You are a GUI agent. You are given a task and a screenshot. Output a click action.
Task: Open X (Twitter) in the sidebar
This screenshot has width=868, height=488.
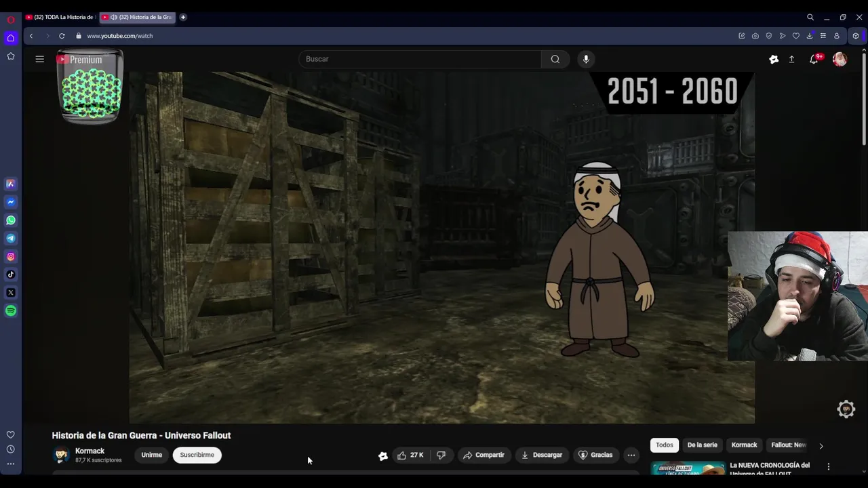pyautogui.click(x=11, y=293)
